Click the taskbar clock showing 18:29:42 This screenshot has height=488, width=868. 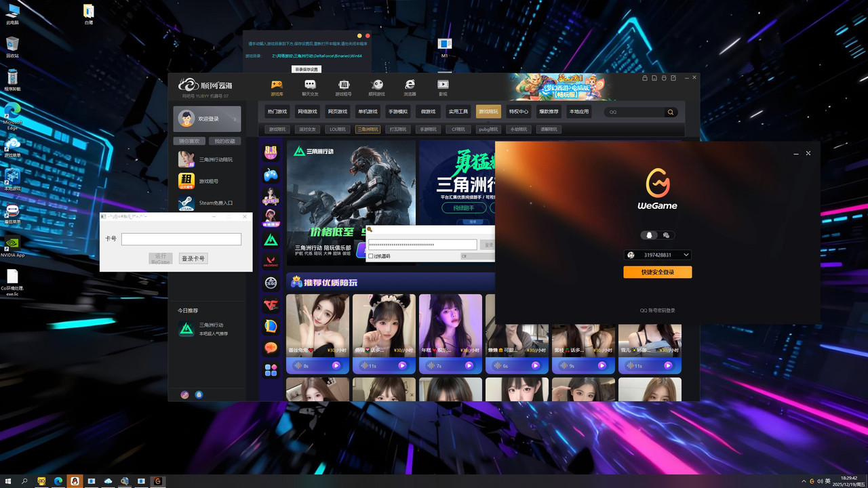(x=848, y=481)
